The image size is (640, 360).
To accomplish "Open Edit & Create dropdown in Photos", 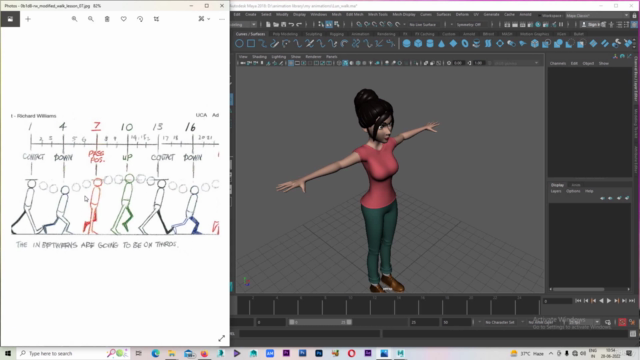I will 204,19.
